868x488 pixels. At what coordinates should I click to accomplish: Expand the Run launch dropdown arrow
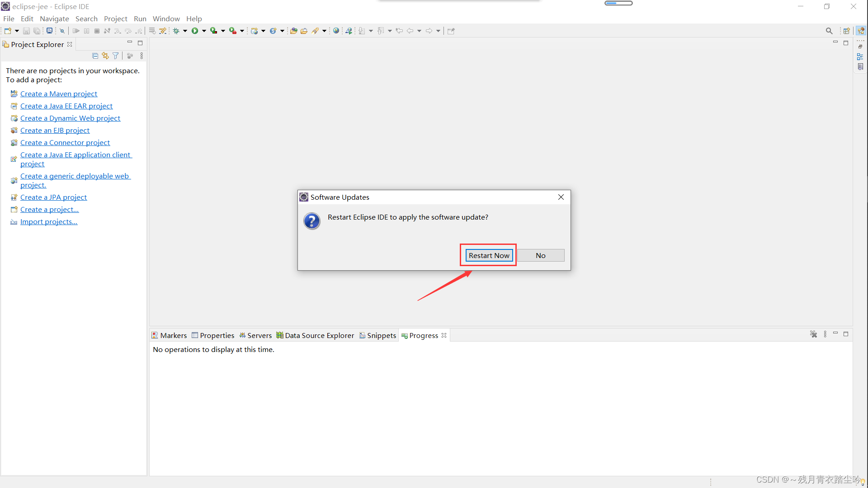pos(204,31)
